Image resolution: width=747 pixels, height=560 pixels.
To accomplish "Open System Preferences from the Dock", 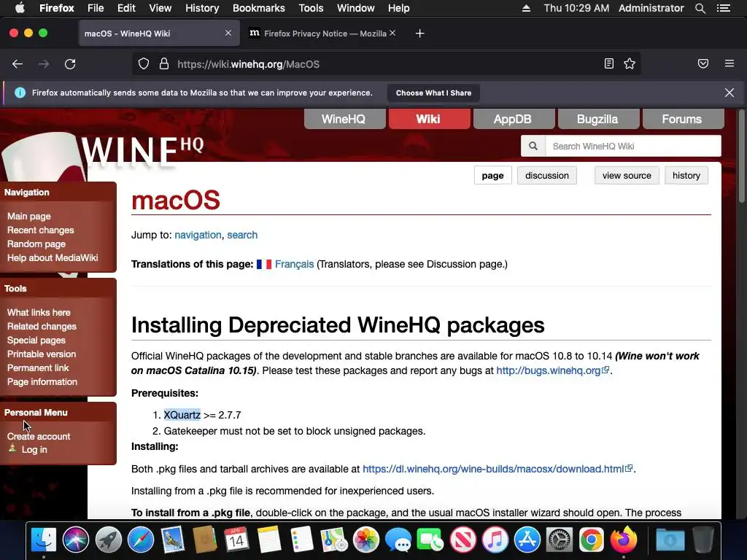I will pos(560,540).
